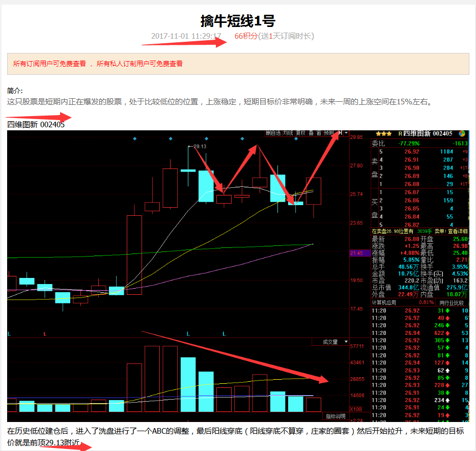Click the red up arrow in 40 row
This screenshot has height=451, width=476.
click(447, 318)
